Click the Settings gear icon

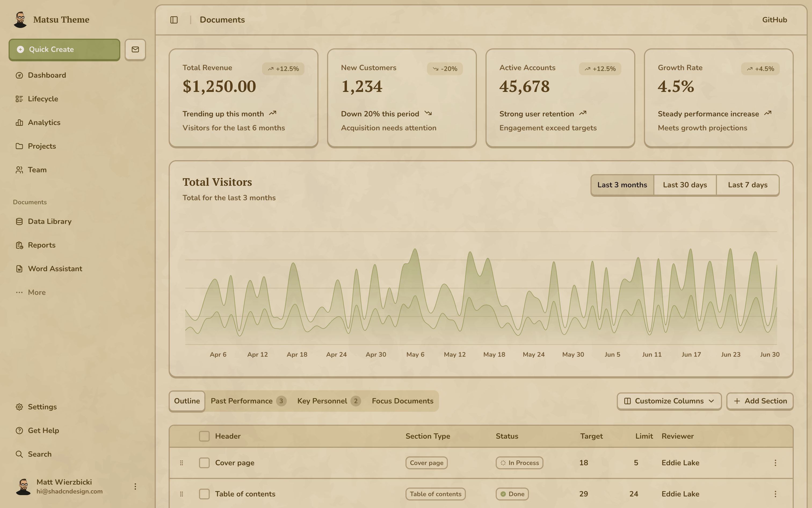[x=19, y=407]
